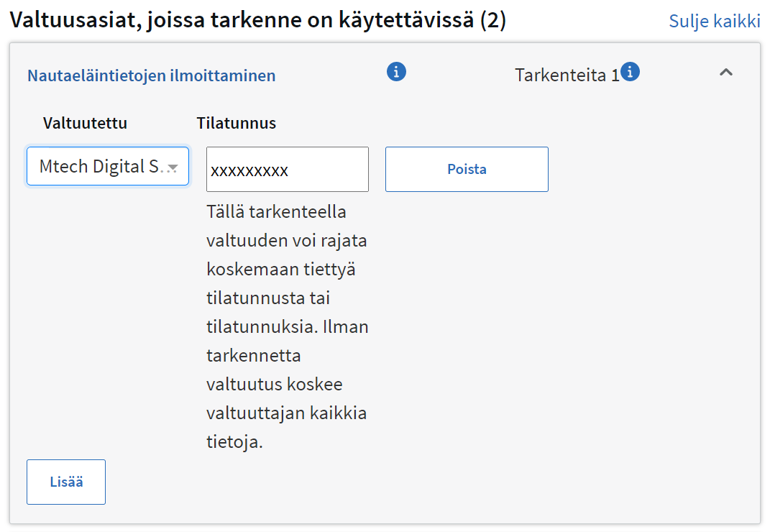Click the Lisää button
Viewport: 770px width, 532px height.
65,482
